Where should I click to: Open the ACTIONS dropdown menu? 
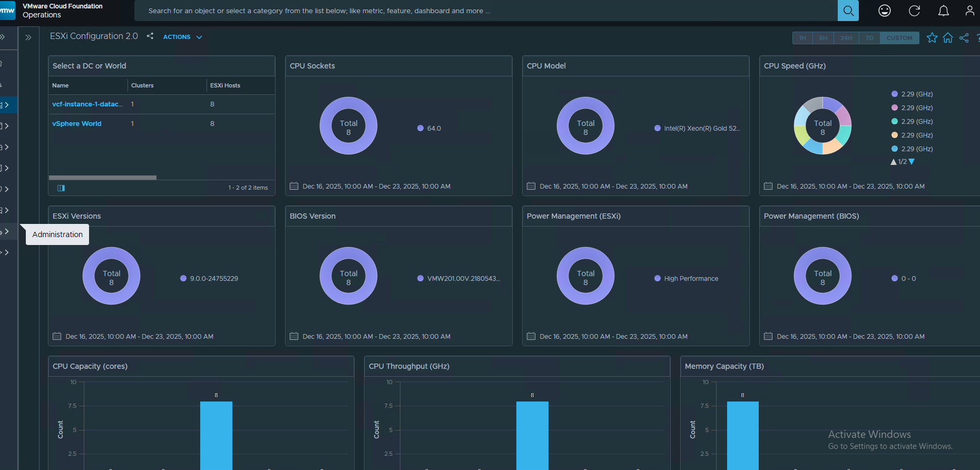pyautogui.click(x=182, y=37)
